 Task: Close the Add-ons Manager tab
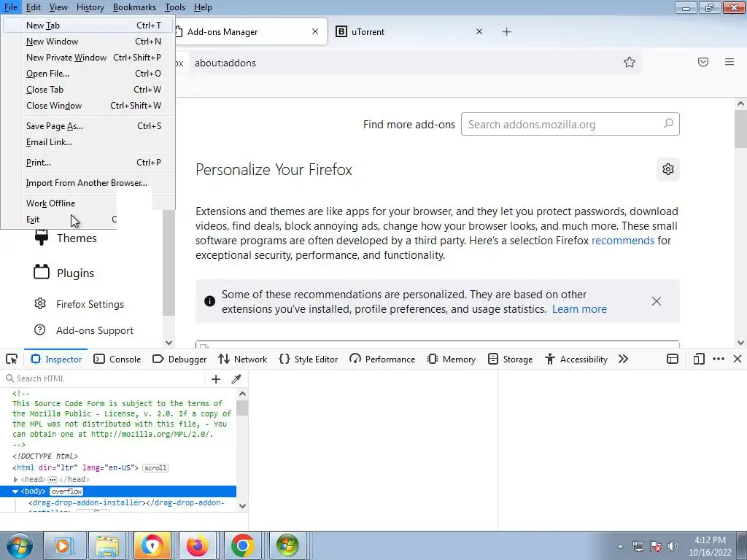click(315, 31)
